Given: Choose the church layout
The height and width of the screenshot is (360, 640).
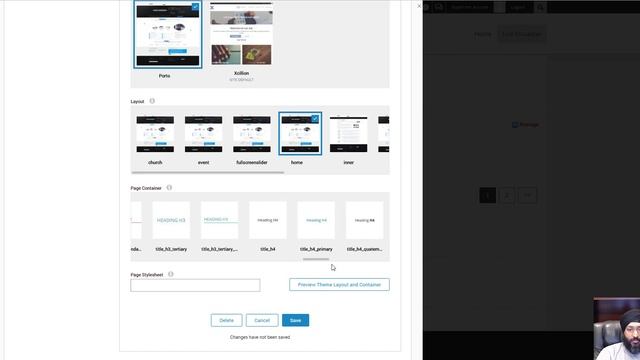Looking at the screenshot, I should point(155,134).
